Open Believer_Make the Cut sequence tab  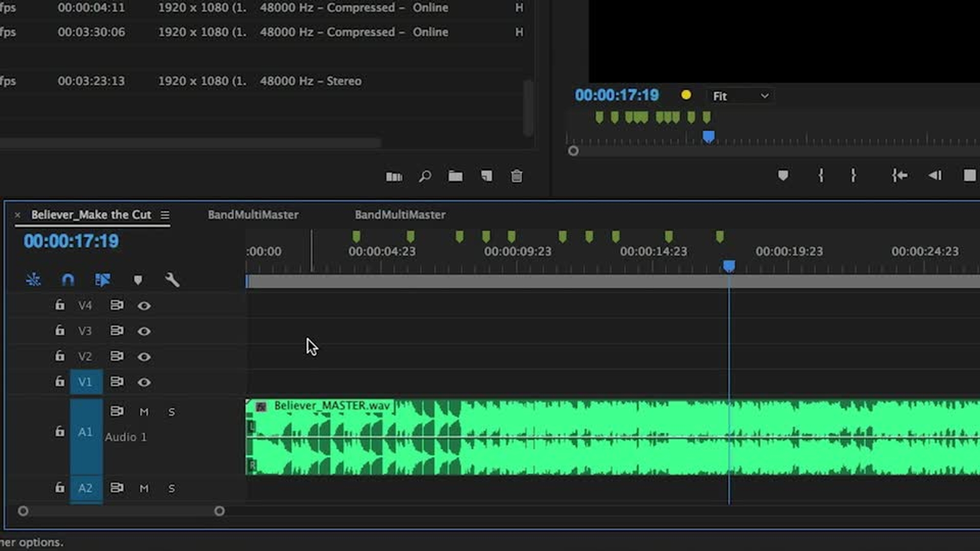(x=91, y=215)
